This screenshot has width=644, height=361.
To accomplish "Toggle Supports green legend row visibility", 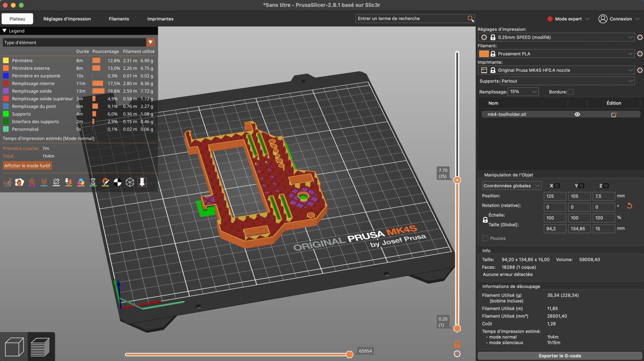I will [x=78, y=114].
